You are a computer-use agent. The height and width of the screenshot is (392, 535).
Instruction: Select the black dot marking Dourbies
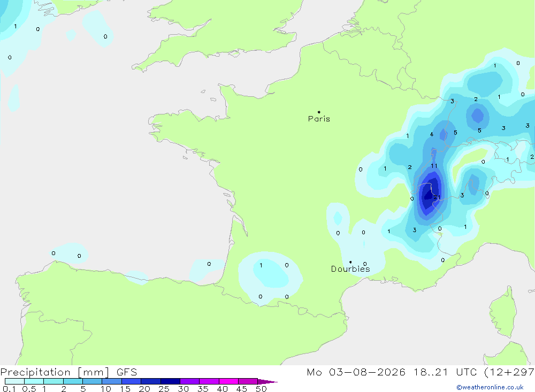350,262
